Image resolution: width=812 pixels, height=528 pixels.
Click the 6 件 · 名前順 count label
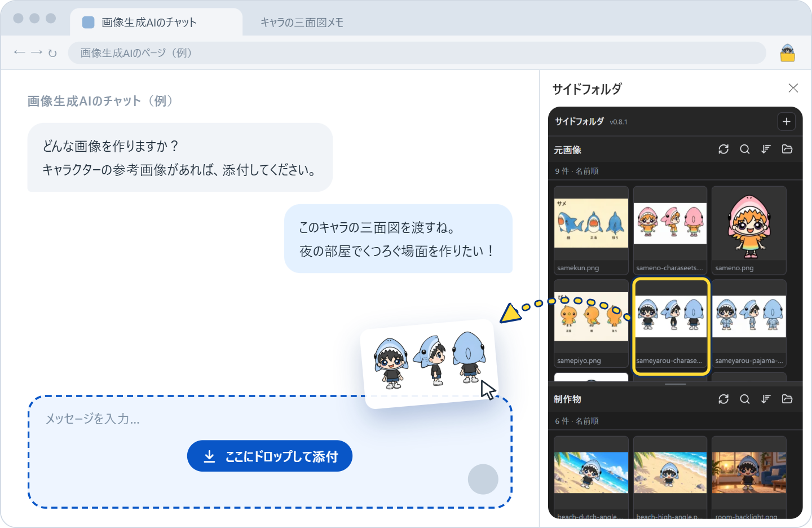coord(576,421)
